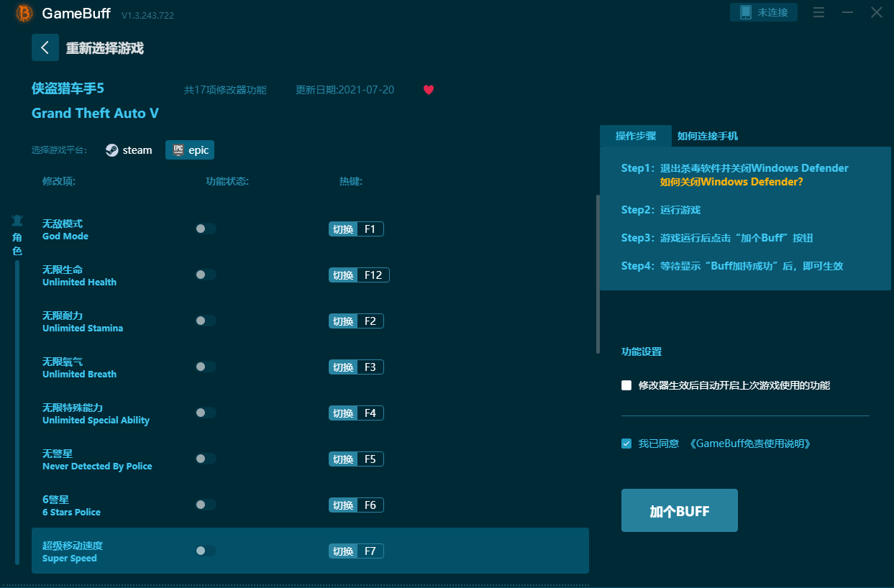Click the Grand Theft Auto V title
The height and width of the screenshot is (588, 894).
click(x=95, y=113)
